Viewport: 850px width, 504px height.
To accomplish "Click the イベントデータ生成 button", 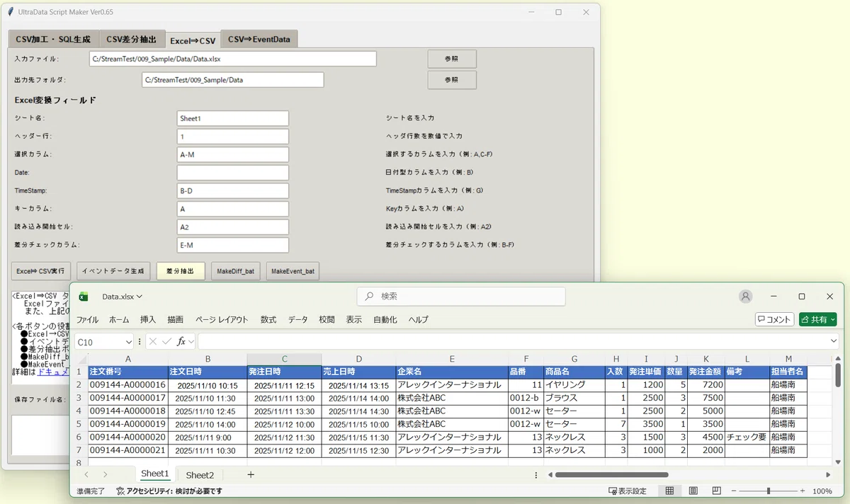I will click(113, 271).
